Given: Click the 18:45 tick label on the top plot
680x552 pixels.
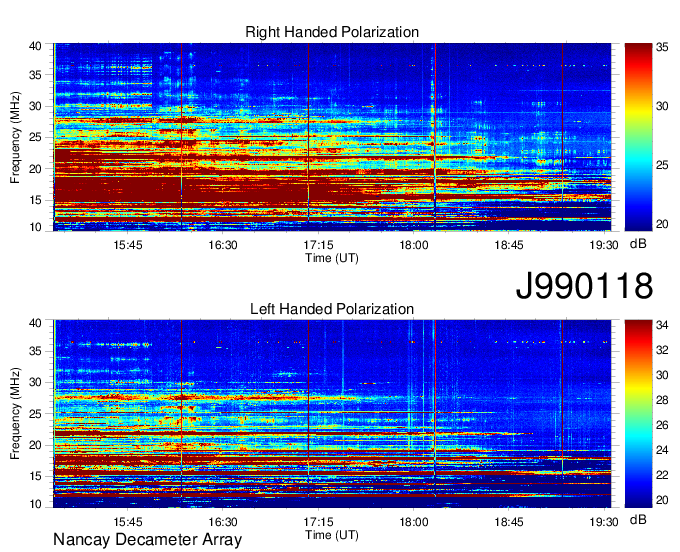Looking at the screenshot, I should click(509, 245).
